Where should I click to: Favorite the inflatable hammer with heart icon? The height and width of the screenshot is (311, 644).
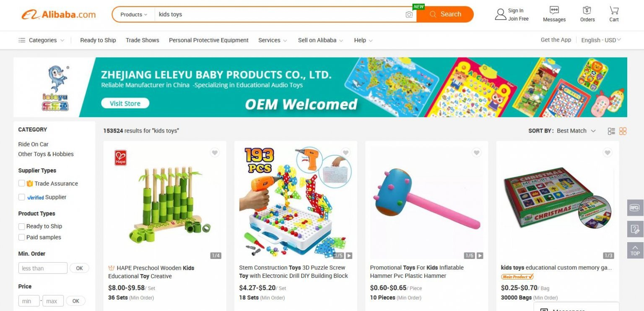(x=476, y=153)
